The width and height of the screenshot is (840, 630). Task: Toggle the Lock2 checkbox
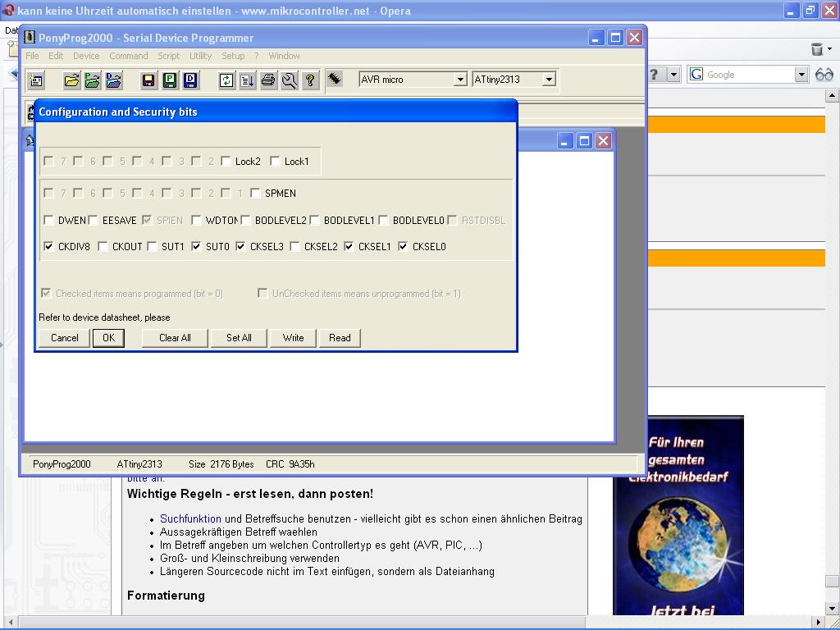pos(226,162)
